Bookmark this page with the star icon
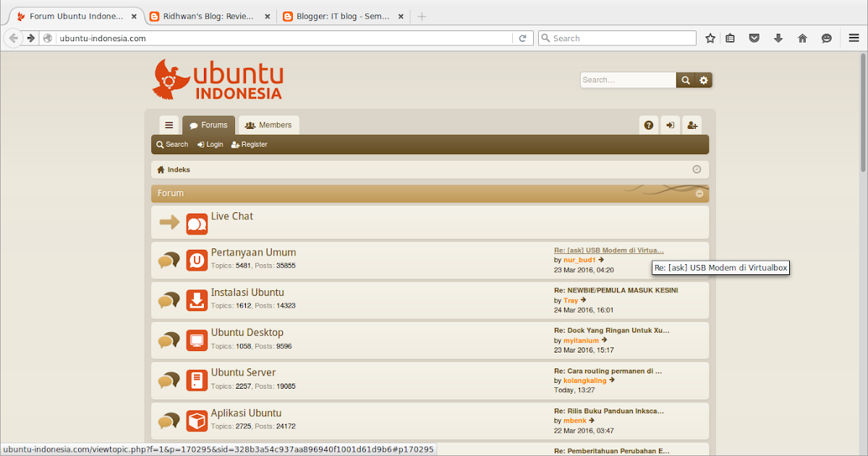The image size is (868, 456). [710, 38]
